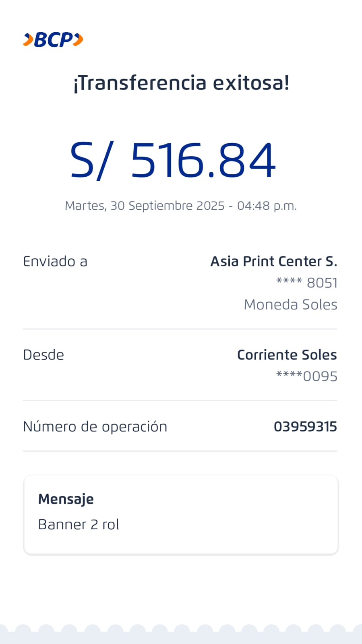The height and width of the screenshot is (644, 362).
Task: Click the right orange chevron of the BCP logo
Action: pyautogui.click(x=79, y=39)
